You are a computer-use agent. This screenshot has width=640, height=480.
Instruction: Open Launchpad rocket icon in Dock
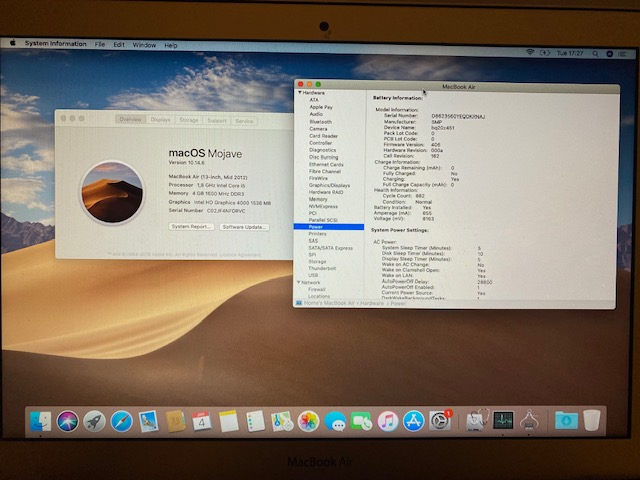pos(95,421)
